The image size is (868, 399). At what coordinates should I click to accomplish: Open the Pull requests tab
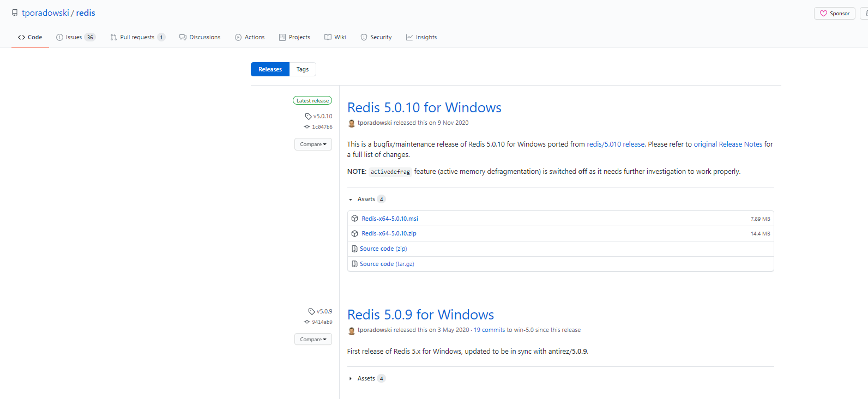click(138, 37)
